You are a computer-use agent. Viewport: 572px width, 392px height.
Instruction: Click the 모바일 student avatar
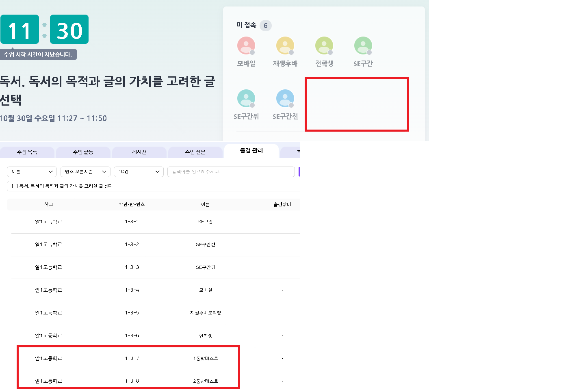pos(246,45)
